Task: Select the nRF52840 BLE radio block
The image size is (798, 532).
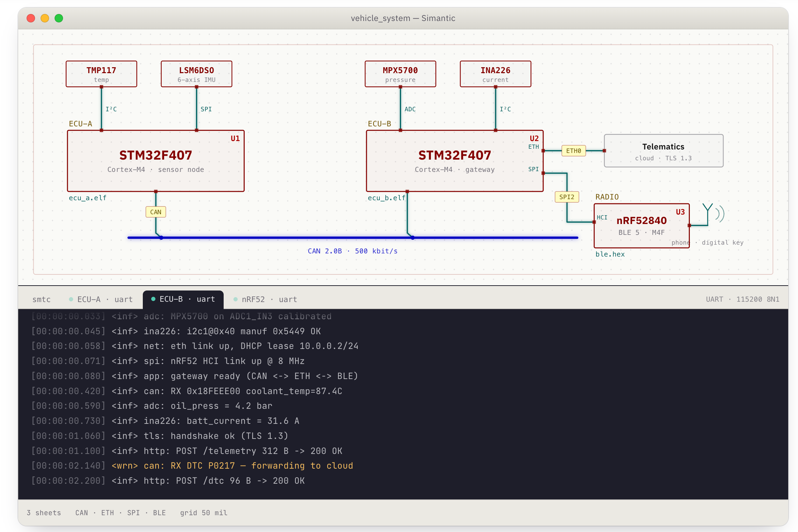Action: tap(642, 226)
